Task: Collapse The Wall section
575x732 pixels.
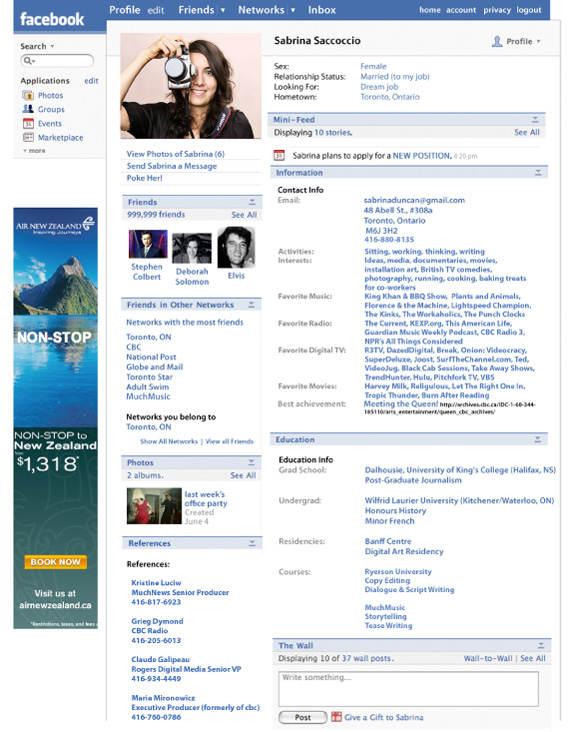Action: (541, 645)
